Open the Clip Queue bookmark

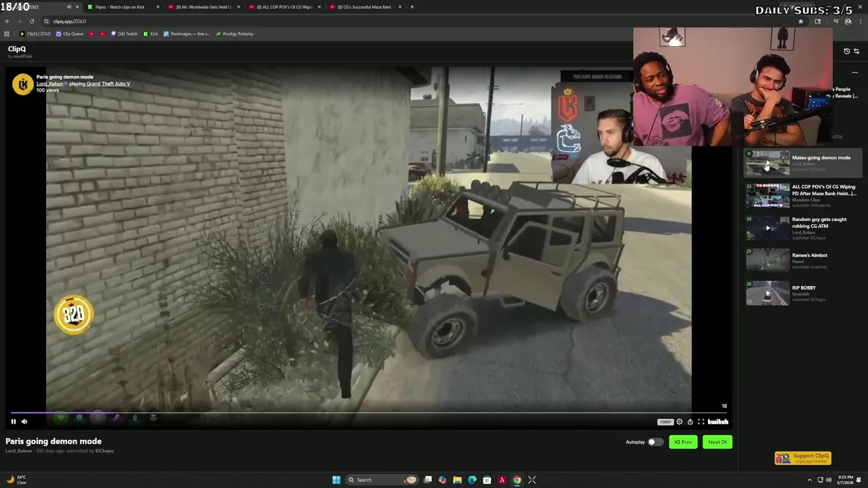point(70,34)
